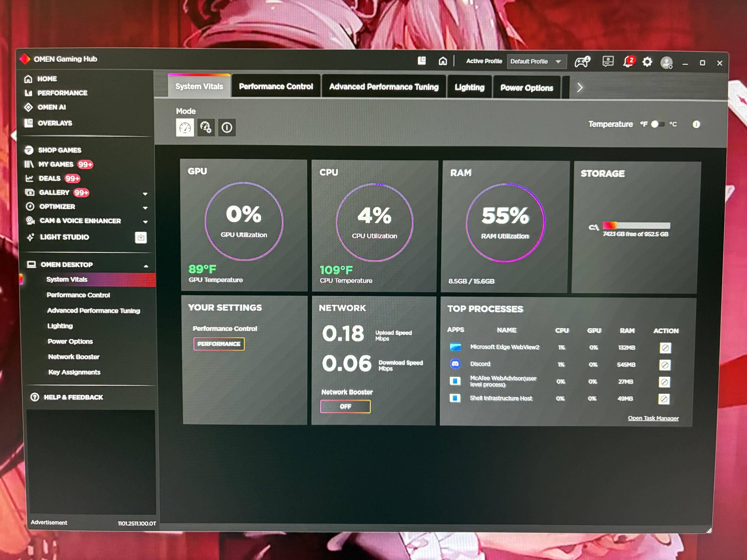Click the temperature info icon
Viewport: 747px width, 560px height.
click(696, 124)
